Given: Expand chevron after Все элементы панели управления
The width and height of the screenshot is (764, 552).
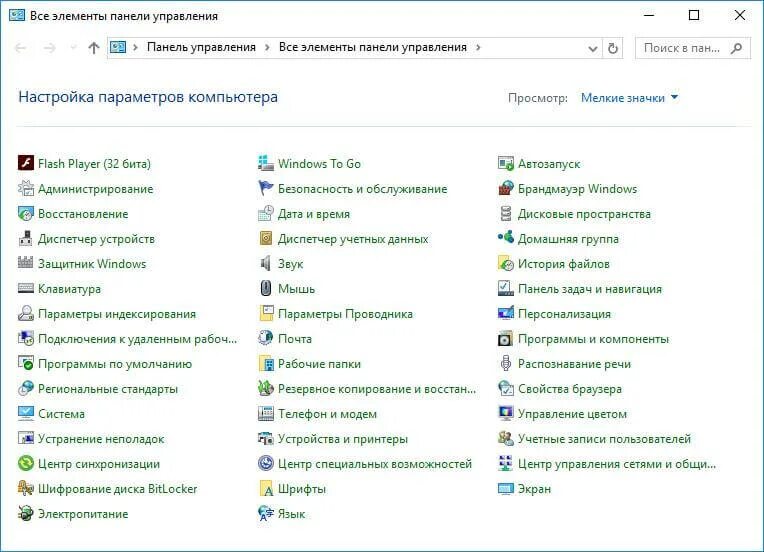Looking at the screenshot, I should click(478, 47).
